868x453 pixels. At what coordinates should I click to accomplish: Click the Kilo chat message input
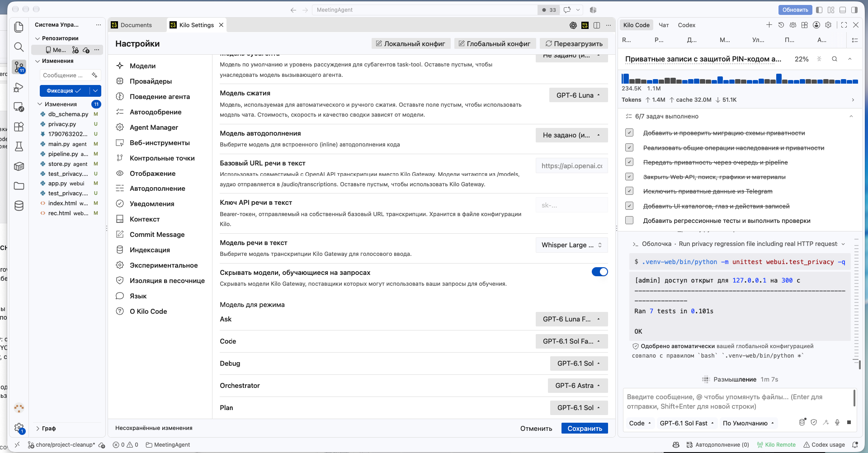click(x=737, y=401)
